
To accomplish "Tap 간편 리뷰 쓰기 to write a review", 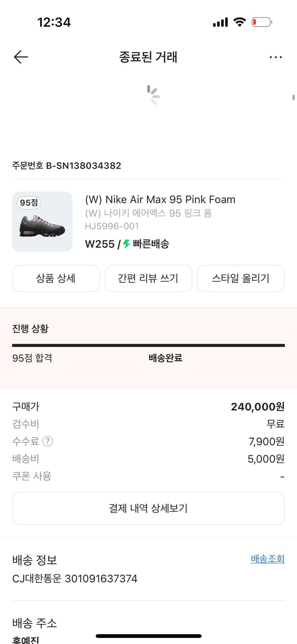I will click(x=148, y=278).
